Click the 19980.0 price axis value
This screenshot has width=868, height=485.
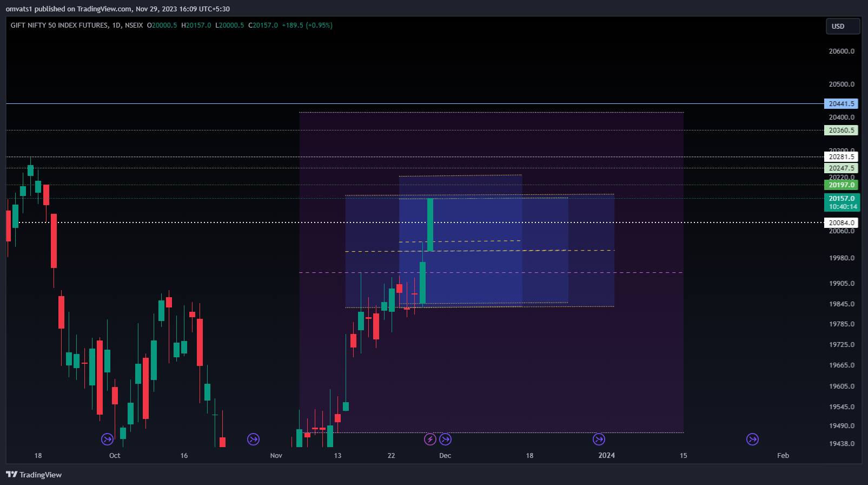[842, 258]
